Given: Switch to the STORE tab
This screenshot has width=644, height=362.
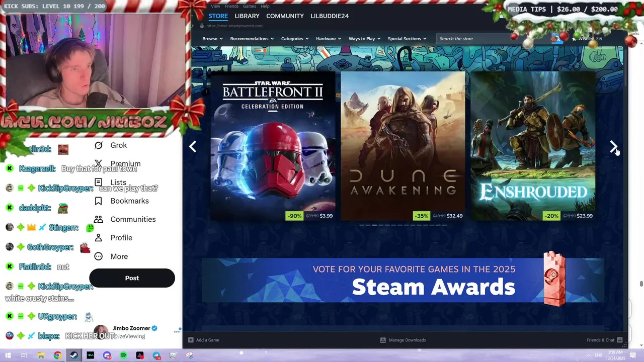Looking at the screenshot, I should tap(218, 16).
